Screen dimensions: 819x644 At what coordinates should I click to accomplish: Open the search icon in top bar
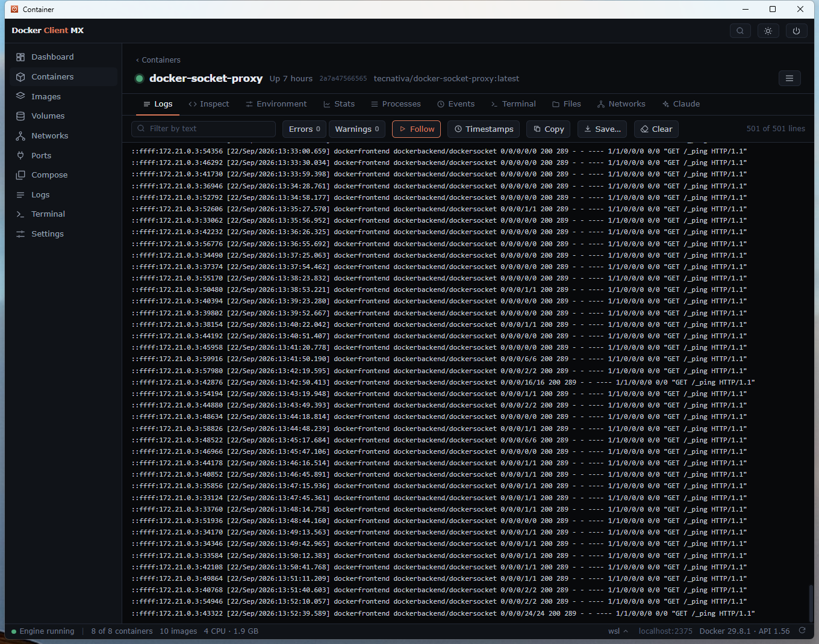(740, 31)
